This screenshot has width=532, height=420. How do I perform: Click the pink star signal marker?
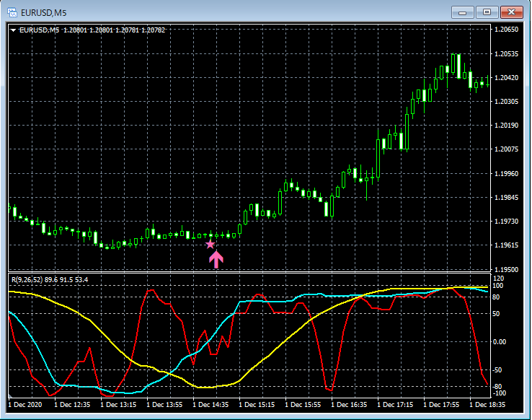210,245
